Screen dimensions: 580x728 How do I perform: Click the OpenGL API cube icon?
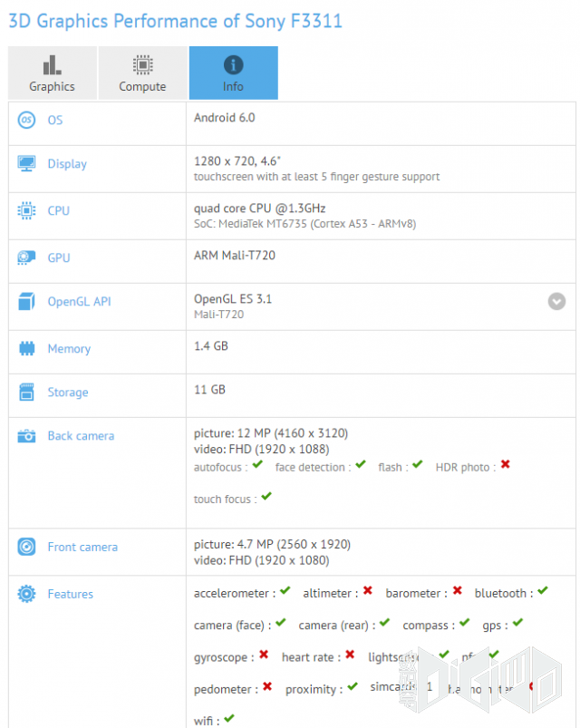(26, 301)
